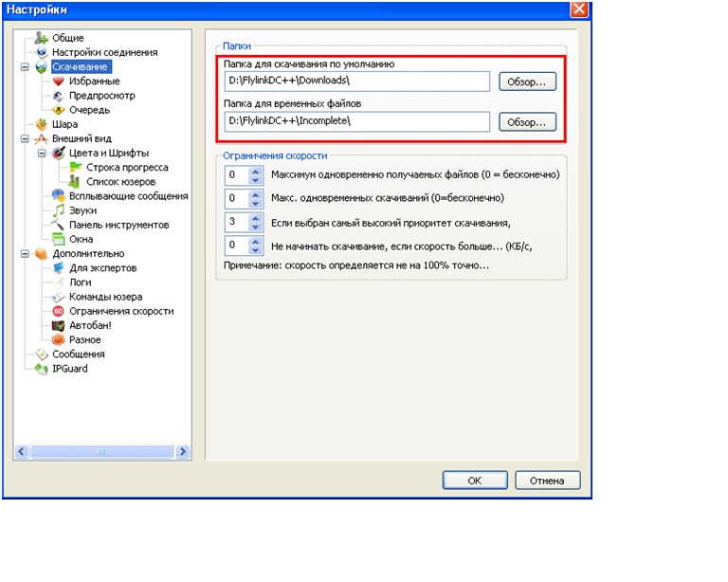Open the Очередь settings page
Image resolution: width=728 pixels, height=582 pixels.
click(x=89, y=110)
